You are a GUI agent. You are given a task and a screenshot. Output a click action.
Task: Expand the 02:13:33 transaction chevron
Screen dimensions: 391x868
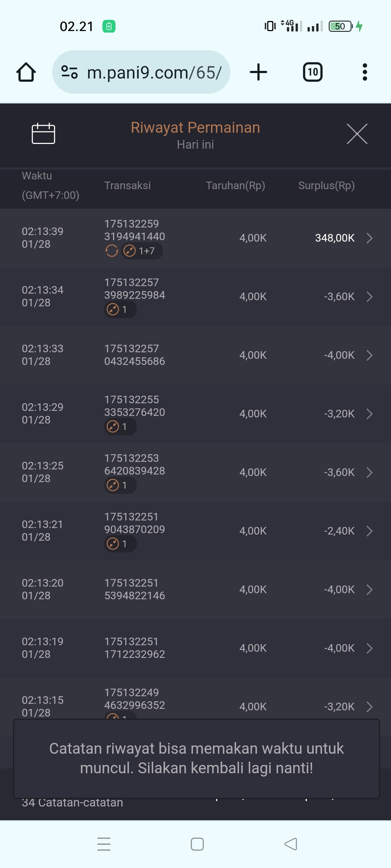369,355
